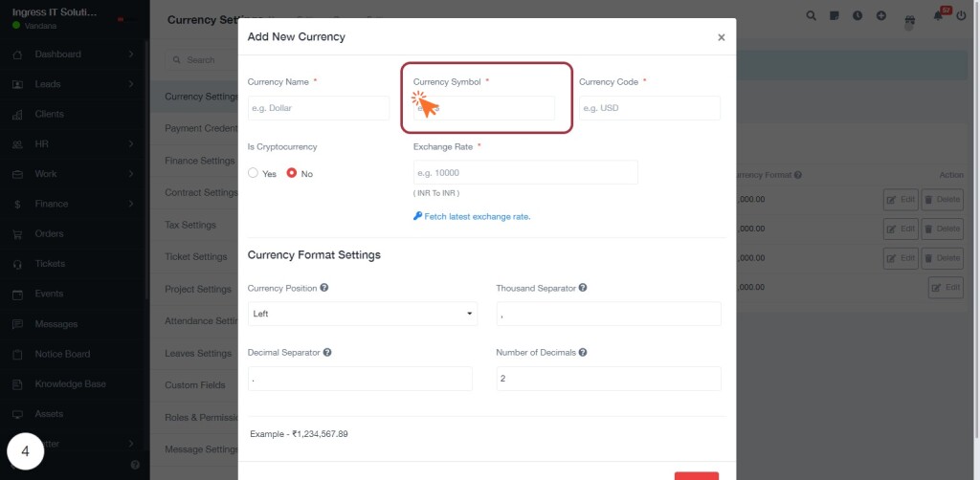Click the add plus icon in header
Viewport: 980px width, 480px height.
point(881,15)
